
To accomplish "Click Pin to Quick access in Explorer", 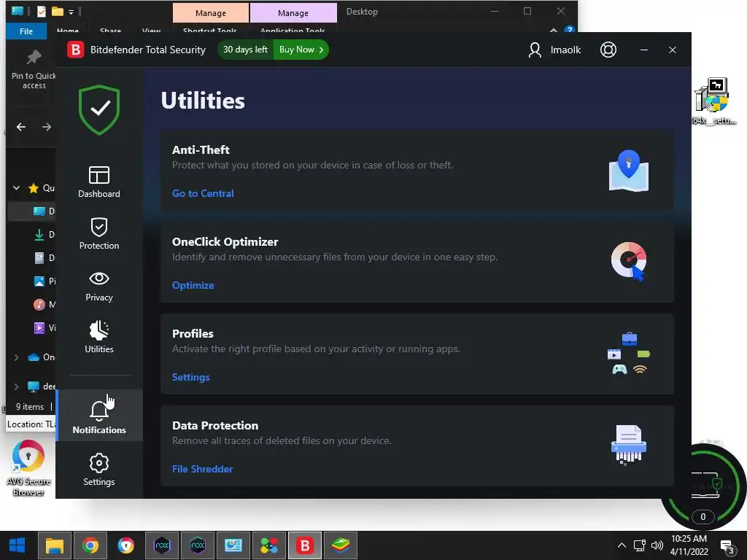I will [x=34, y=69].
